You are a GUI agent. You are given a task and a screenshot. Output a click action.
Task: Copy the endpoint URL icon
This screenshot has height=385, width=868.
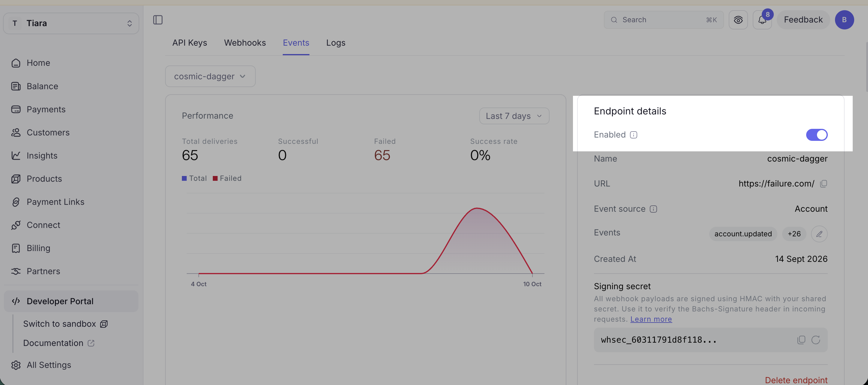coord(823,183)
